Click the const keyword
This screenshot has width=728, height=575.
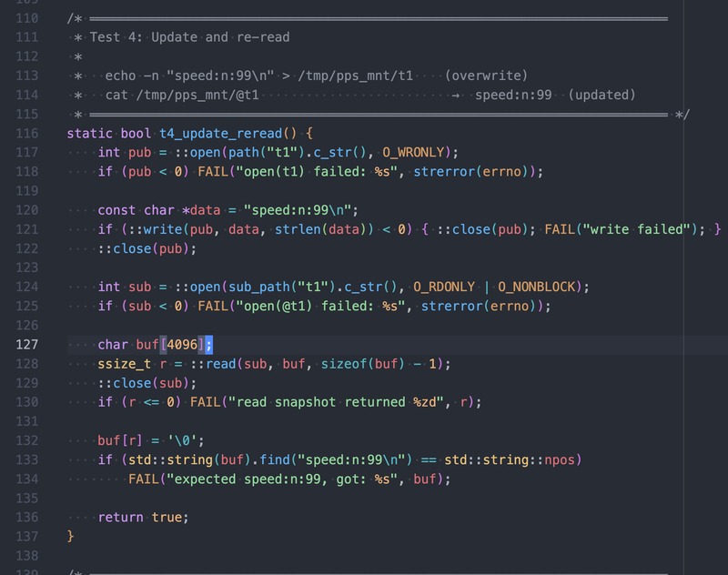point(116,210)
